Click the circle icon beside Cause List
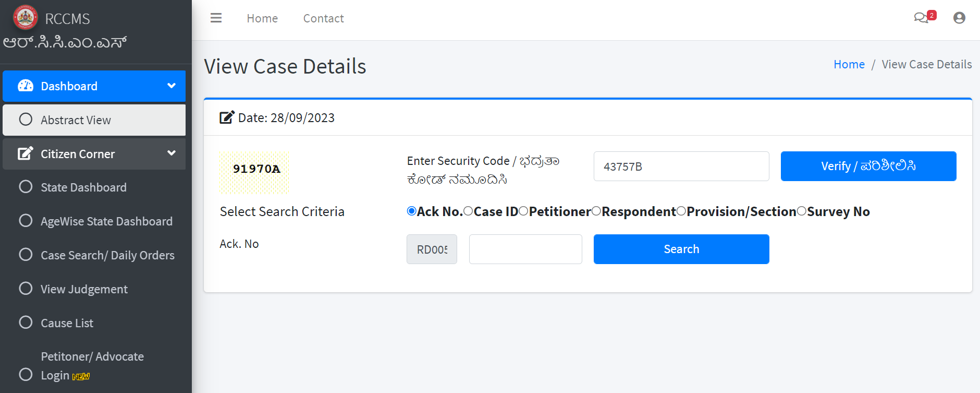Image resolution: width=980 pixels, height=393 pixels. click(x=26, y=323)
